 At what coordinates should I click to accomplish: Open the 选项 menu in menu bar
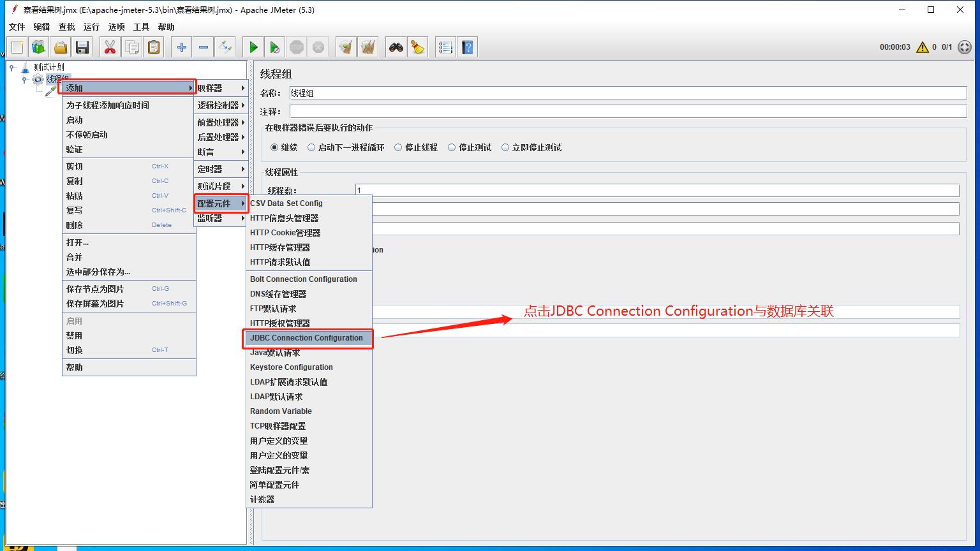coord(116,27)
